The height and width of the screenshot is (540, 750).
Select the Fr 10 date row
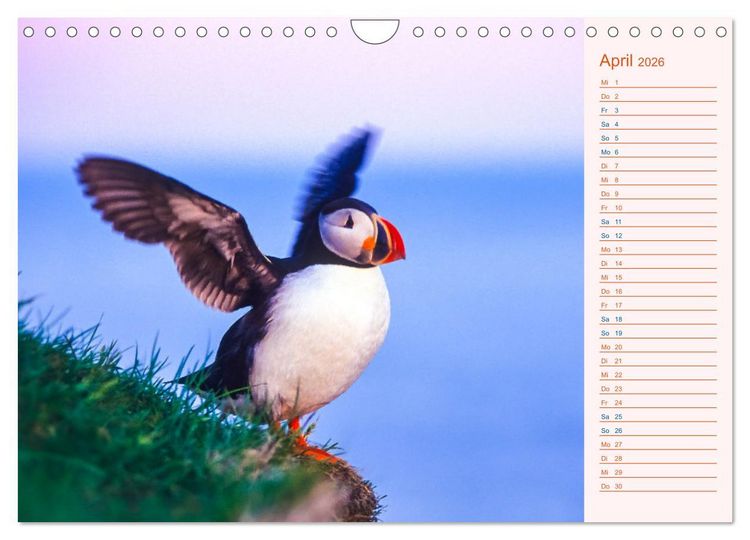pyautogui.click(x=658, y=208)
